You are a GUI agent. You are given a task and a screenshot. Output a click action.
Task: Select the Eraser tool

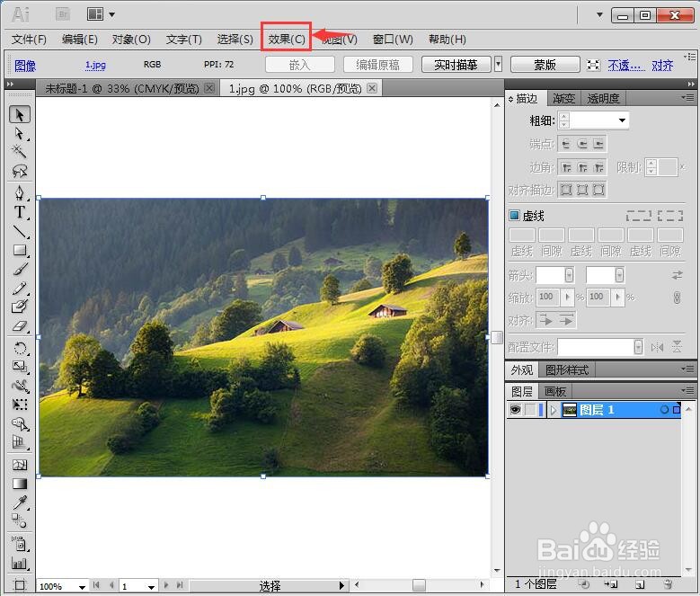tap(20, 326)
